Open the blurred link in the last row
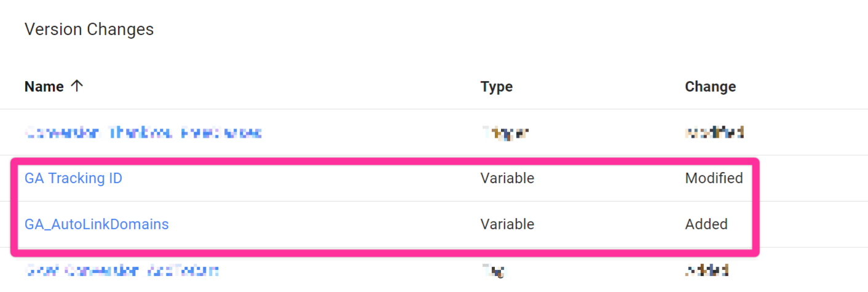The width and height of the screenshot is (868, 292). pyautogui.click(x=122, y=270)
